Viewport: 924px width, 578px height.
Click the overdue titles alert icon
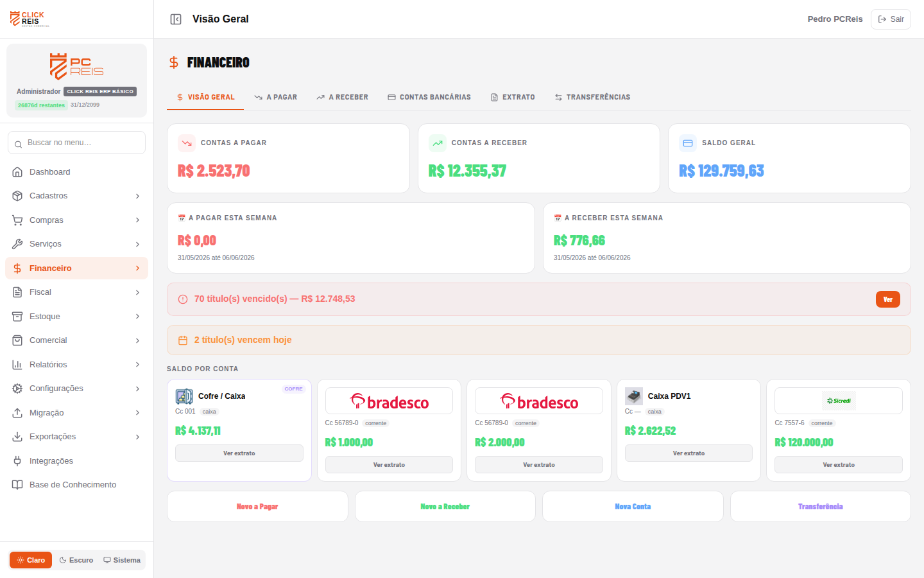pyautogui.click(x=183, y=299)
